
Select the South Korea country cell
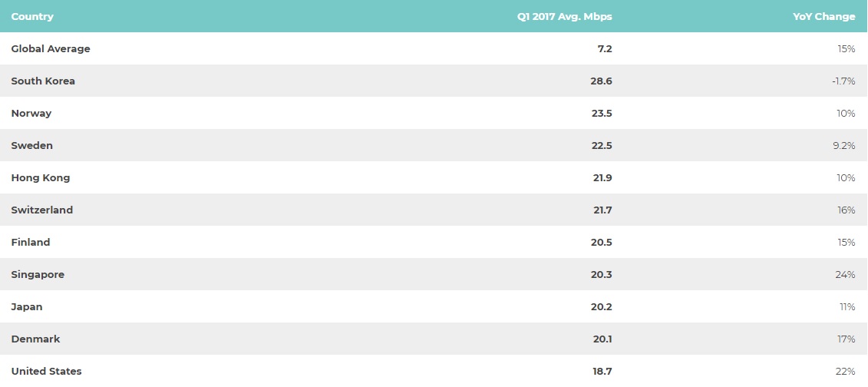pyautogui.click(x=43, y=81)
